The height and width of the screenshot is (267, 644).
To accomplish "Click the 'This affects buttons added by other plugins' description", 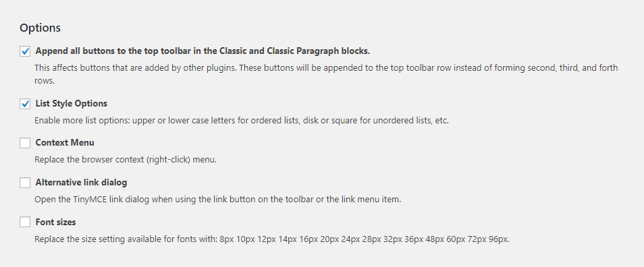I will pos(326,73).
